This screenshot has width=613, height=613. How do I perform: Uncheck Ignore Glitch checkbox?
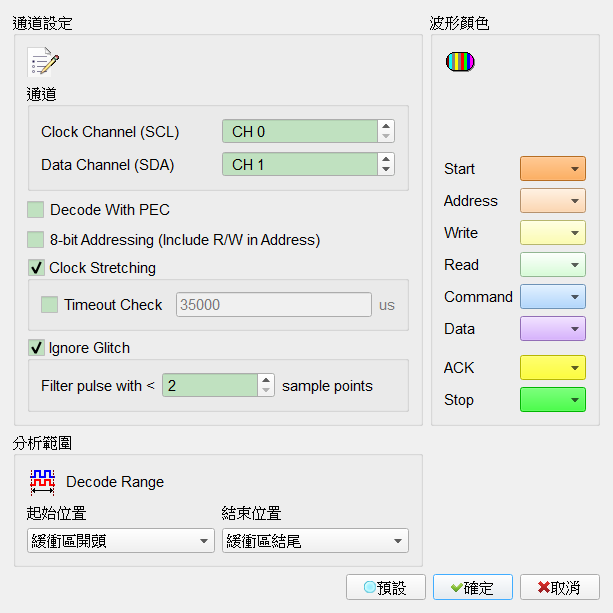[36, 348]
